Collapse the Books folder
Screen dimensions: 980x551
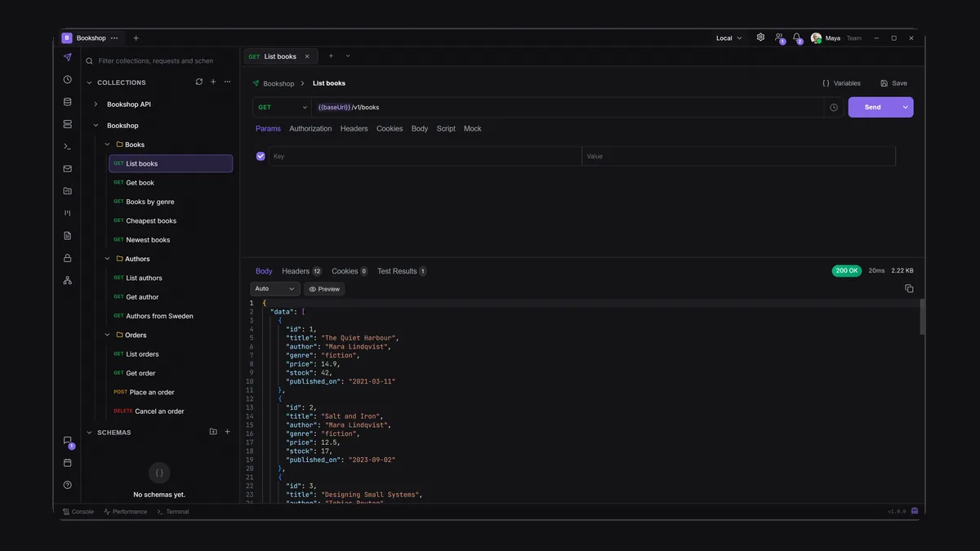point(108,144)
